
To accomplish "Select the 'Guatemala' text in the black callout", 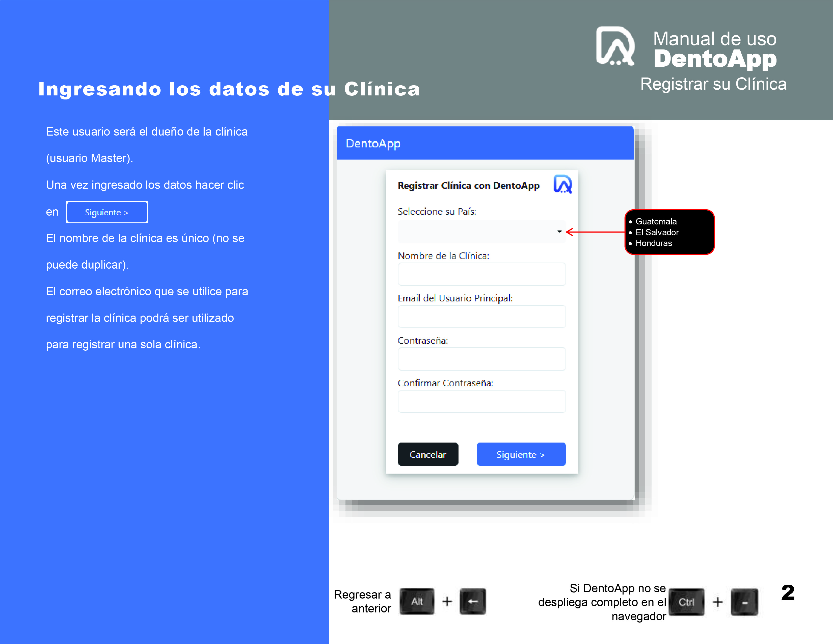I will [x=656, y=221].
